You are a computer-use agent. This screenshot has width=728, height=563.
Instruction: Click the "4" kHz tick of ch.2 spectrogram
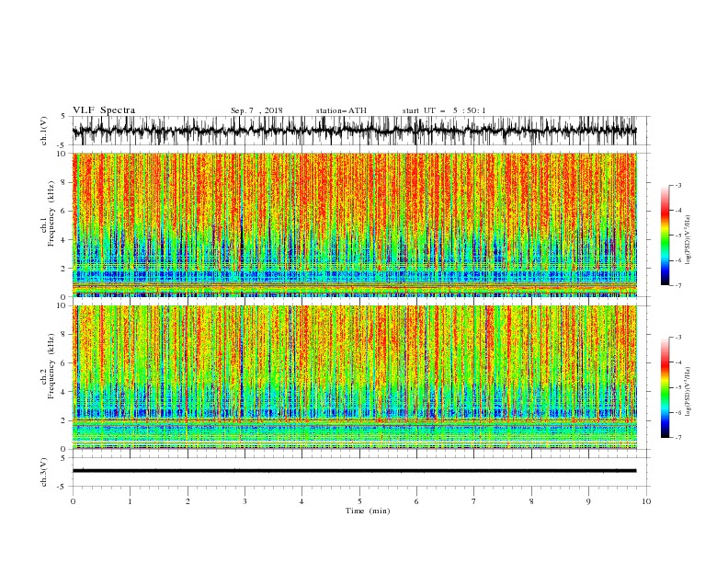tap(63, 392)
